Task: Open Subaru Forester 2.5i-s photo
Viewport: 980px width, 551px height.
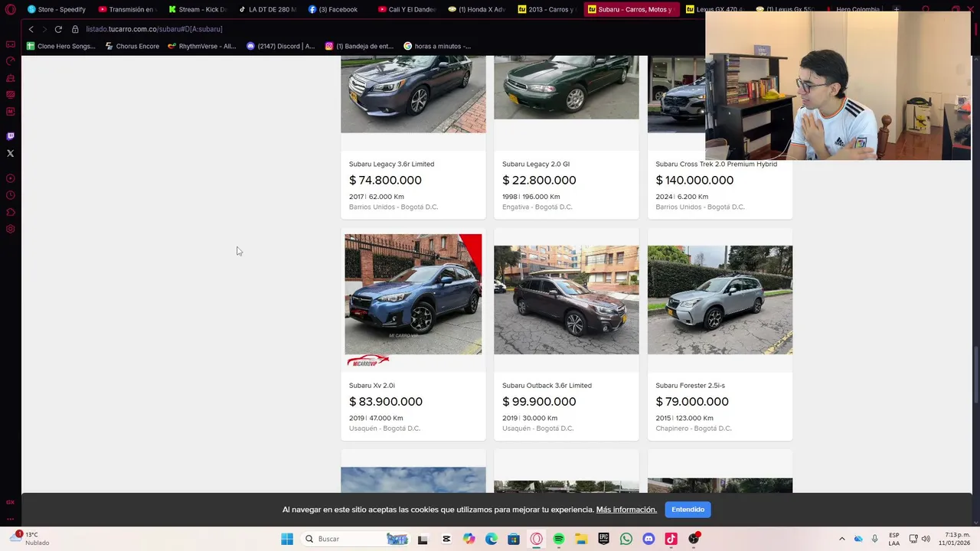Action: coord(720,300)
